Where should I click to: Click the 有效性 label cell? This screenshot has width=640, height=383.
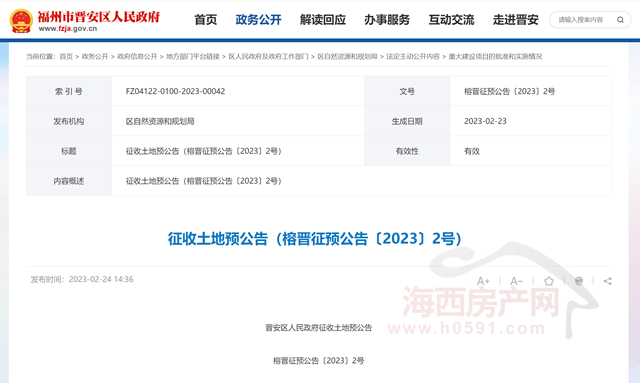[x=407, y=151]
